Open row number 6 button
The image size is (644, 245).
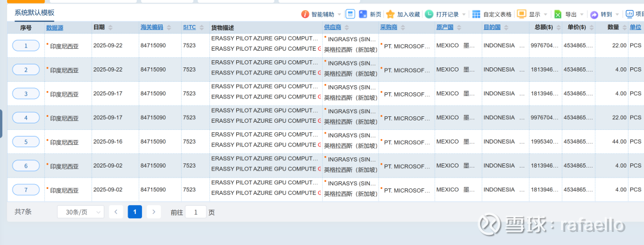coord(26,166)
